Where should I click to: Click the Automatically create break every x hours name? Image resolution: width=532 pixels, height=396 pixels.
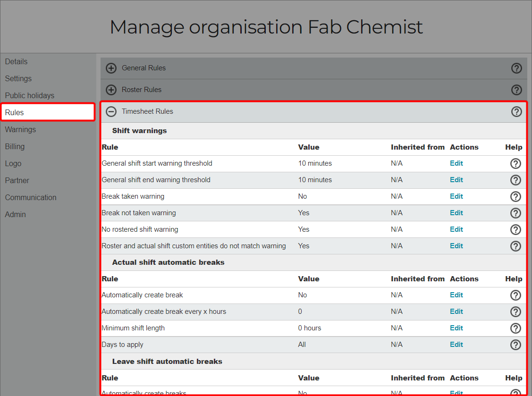pyautogui.click(x=164, y=312)
